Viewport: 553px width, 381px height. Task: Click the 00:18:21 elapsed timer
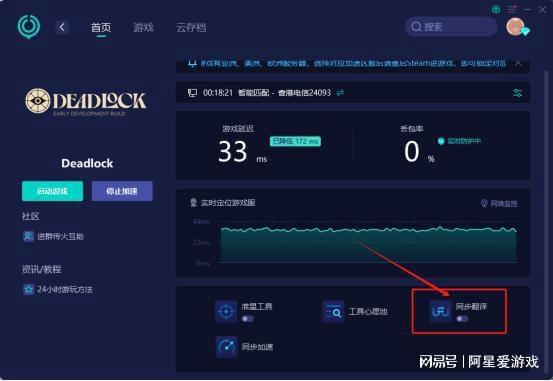pos(218,93)
